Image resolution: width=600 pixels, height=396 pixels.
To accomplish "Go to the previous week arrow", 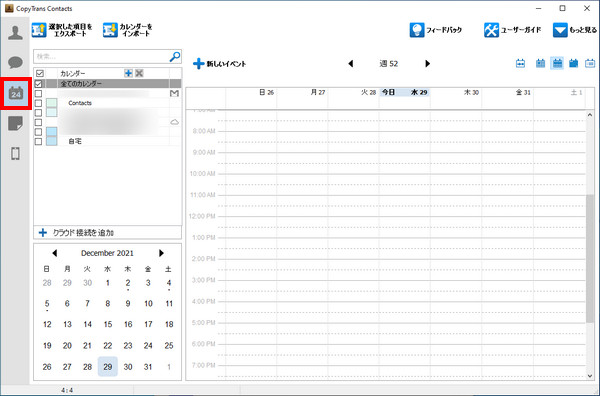I will [x=351, y=64].
